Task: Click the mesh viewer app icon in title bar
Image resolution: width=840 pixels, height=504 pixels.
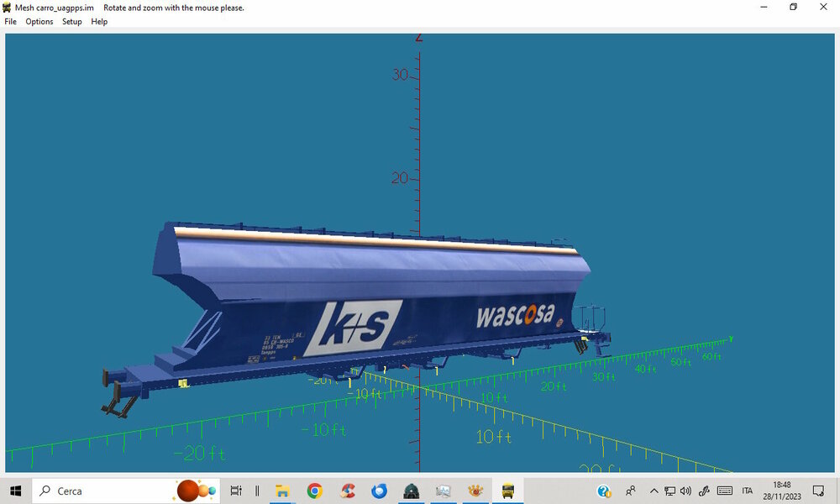Action: click(x=7, y=8)
